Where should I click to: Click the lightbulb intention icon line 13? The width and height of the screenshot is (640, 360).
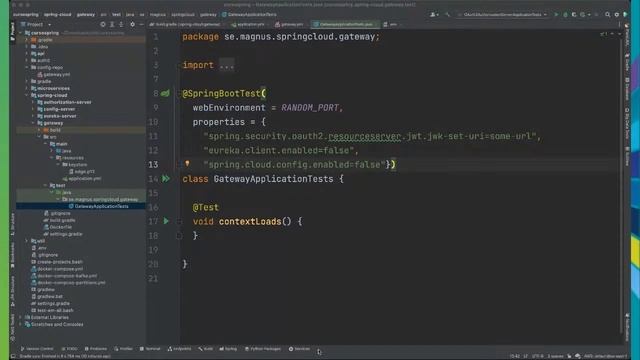tap(187, 164)
